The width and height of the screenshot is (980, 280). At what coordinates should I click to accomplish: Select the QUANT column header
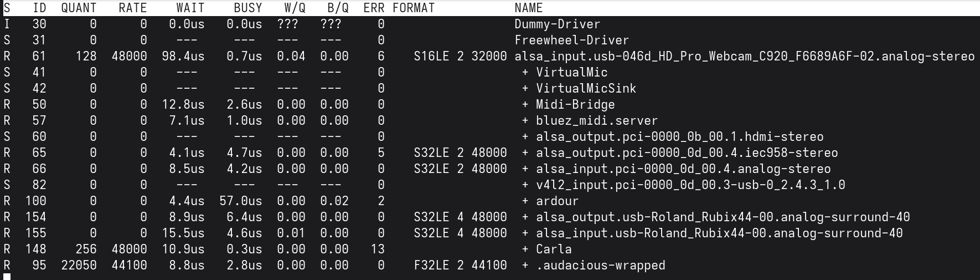click(79, 8)
